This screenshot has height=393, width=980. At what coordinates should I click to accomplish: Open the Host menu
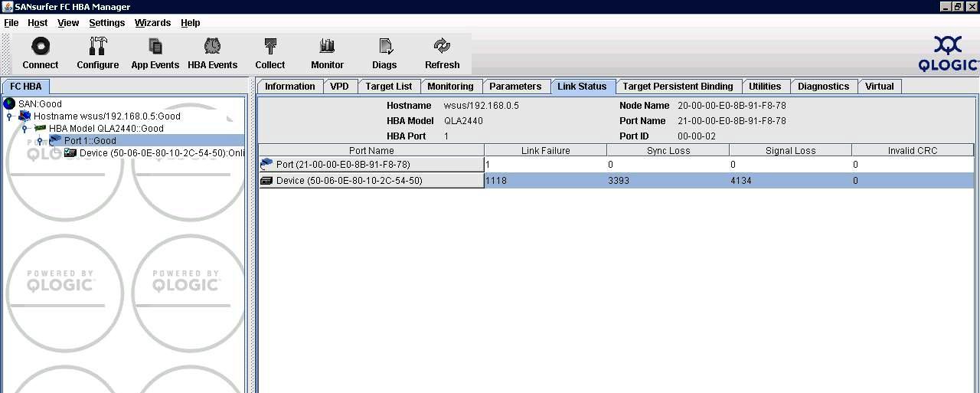38,23
